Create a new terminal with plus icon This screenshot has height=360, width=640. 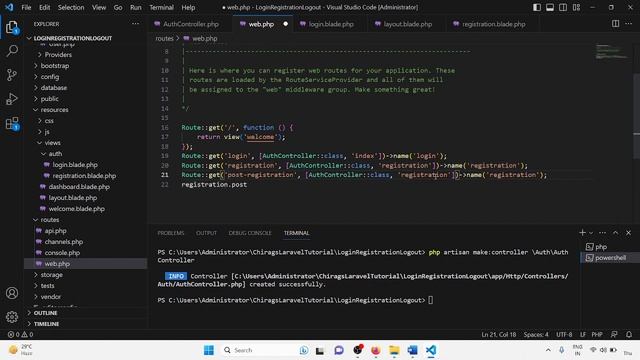tap(582, 233)
